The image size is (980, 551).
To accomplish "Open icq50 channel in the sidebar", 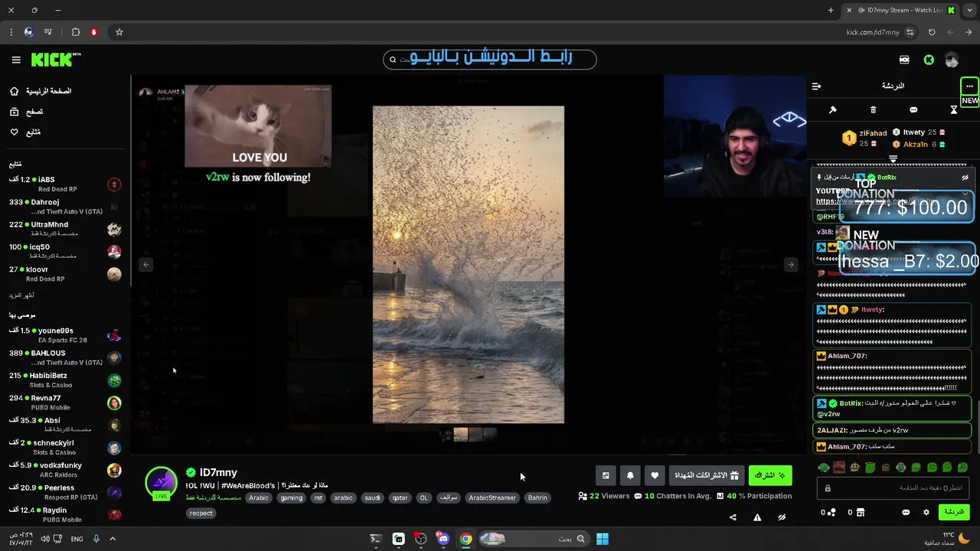I will tap(65, 251).
